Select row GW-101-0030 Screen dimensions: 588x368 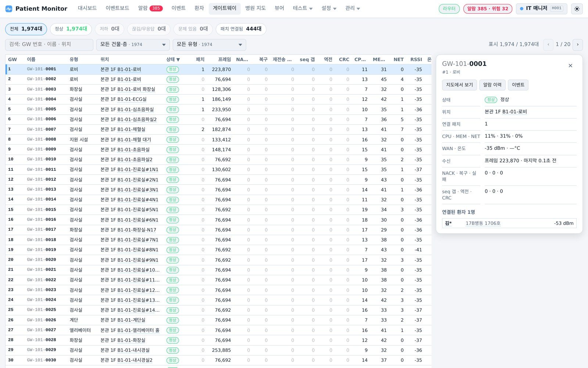point(218,360)
